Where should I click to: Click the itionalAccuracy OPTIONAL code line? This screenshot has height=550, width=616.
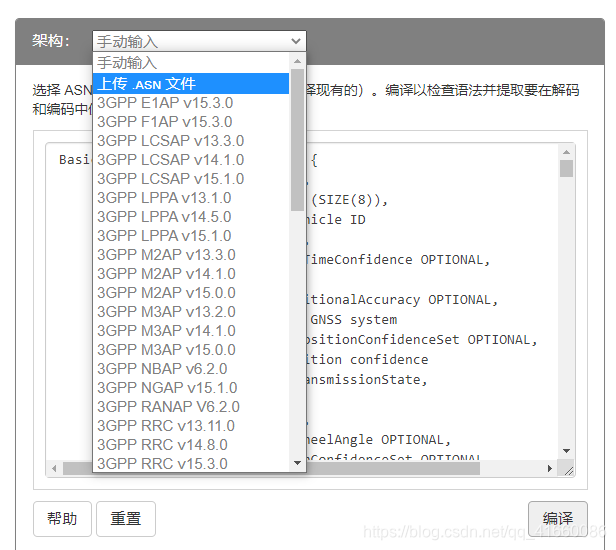[x=402, y=300]
